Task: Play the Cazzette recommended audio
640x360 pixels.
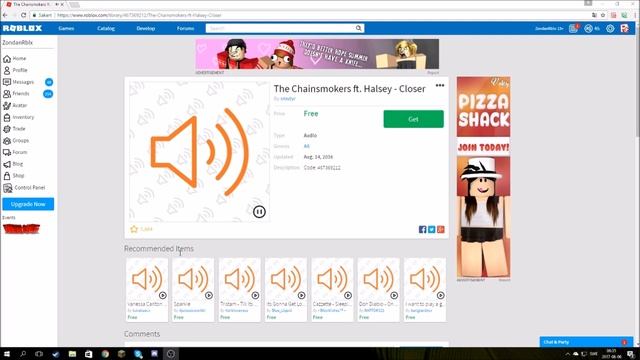Action: [x=348, y=295]
